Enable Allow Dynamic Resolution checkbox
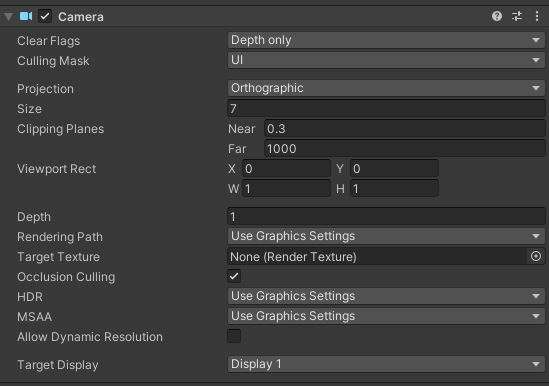 [x=234, y=336]
